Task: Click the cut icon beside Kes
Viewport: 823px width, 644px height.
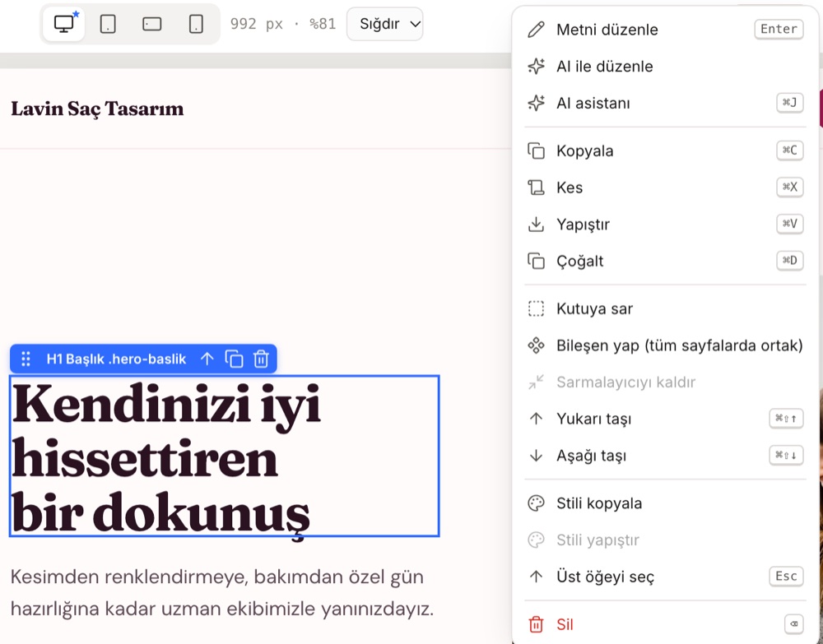Action: point(536,188)
